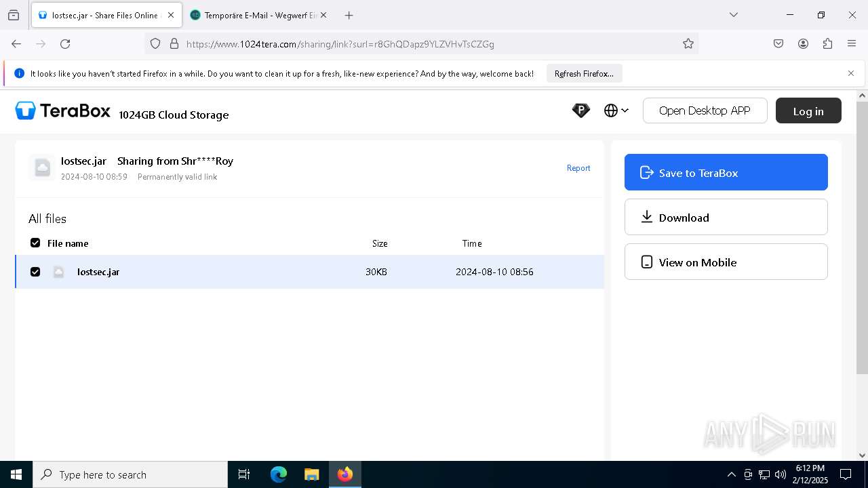Click the tracking protection shield icon

(155, 43)
